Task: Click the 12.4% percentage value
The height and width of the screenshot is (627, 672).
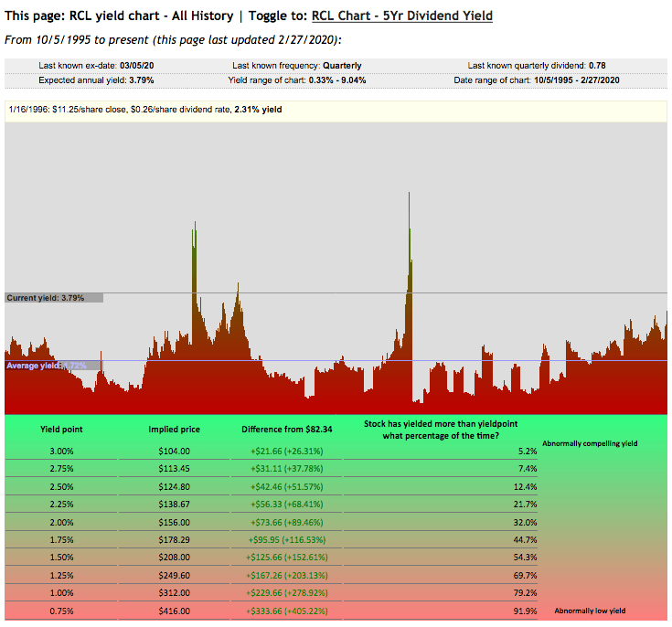Action: coord(526,487)
